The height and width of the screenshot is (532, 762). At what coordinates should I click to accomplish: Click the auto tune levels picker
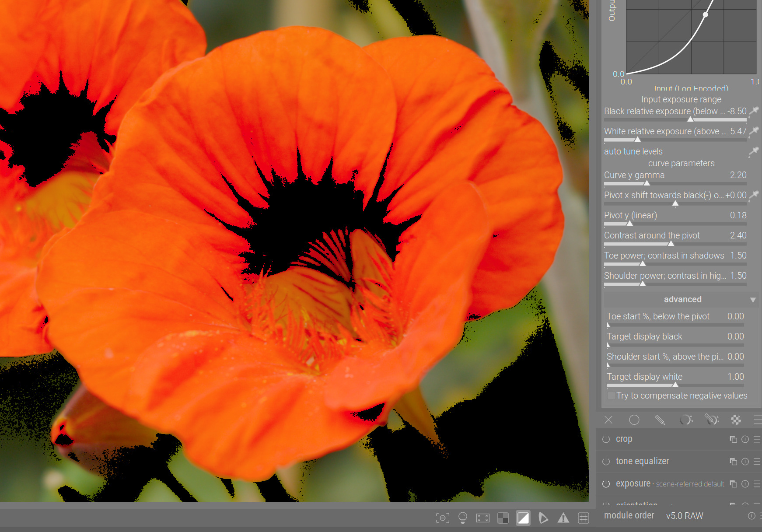point(753,151)
